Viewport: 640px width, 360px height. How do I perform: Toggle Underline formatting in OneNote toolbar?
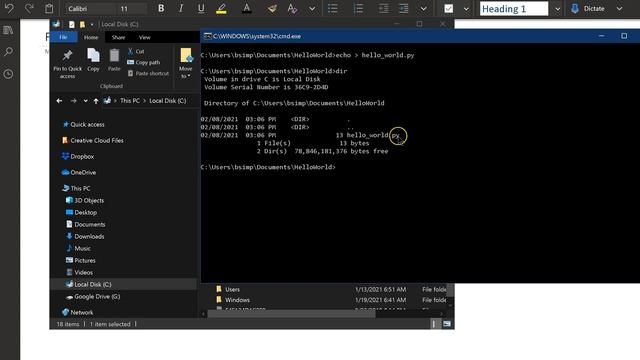201,9
